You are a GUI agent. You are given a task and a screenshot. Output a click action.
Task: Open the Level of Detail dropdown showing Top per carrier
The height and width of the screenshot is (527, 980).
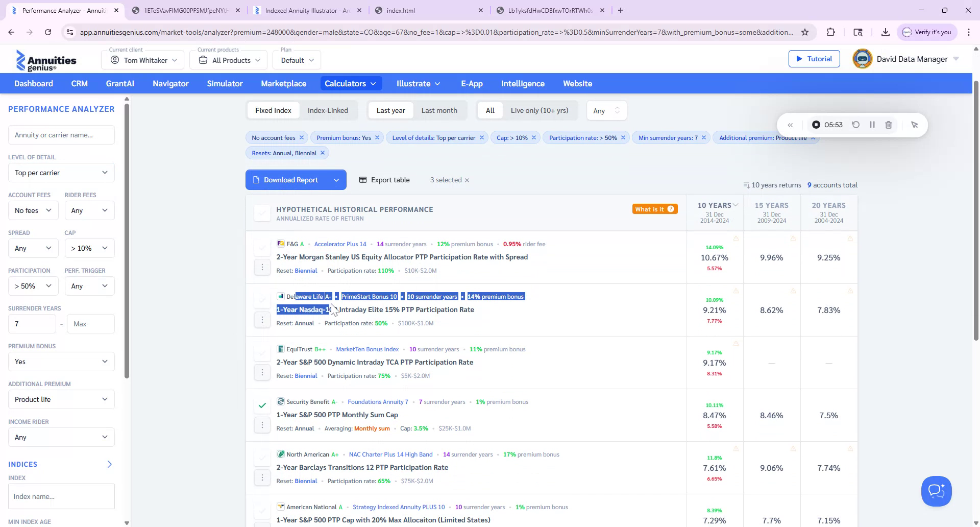click(x=61, y=173)
